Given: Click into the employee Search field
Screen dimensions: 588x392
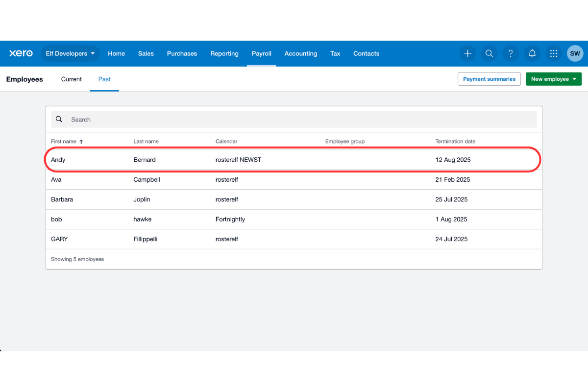Looking at the screenshot, I should pos(294,120).
